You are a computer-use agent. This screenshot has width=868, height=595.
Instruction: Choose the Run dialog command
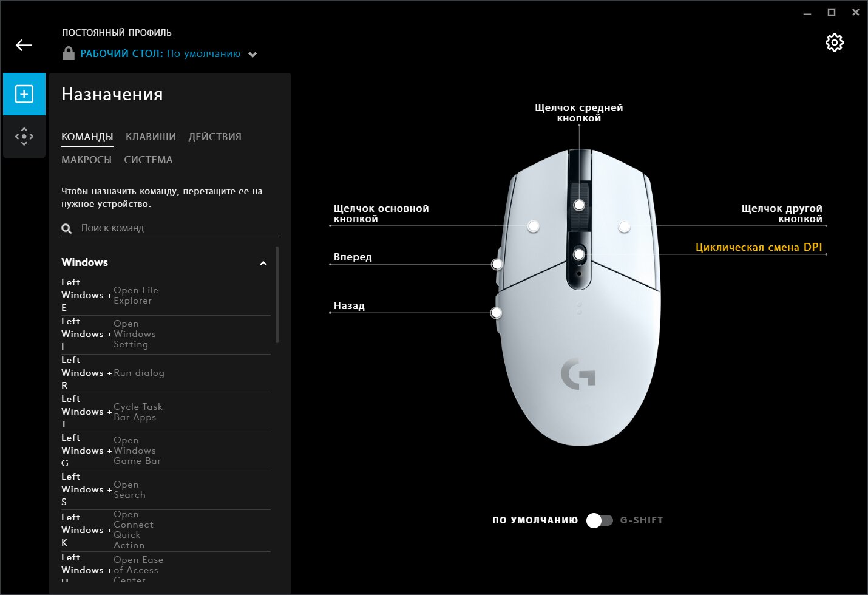point(166,373)
